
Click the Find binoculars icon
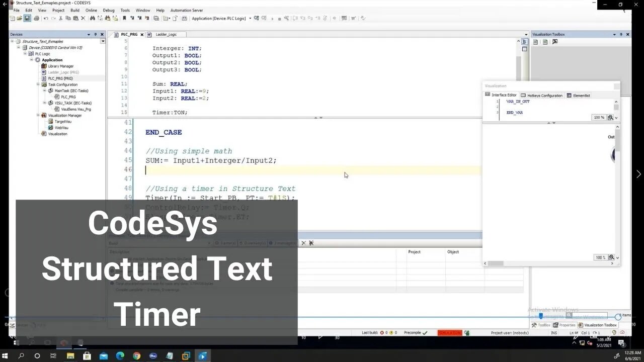pyautogui.click(x=92, y=18)
